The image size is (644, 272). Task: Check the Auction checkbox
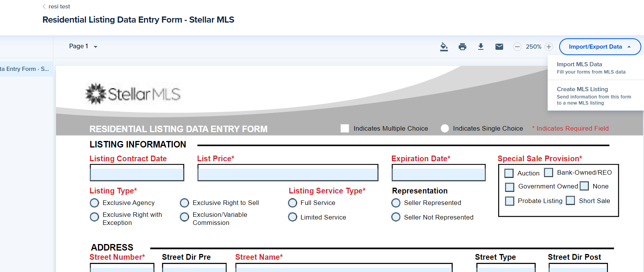coord(509,173)
